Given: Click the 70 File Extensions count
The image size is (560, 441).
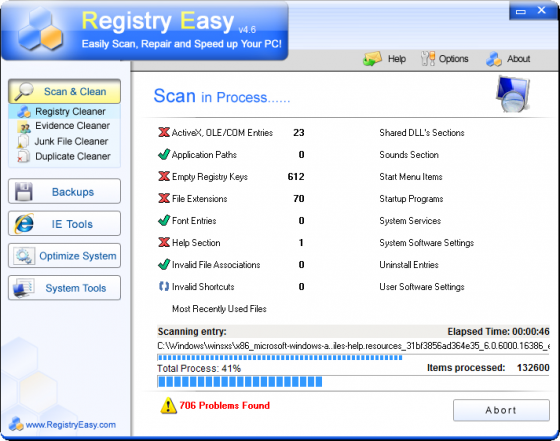Looking at the screenshot, I should 299,199.
